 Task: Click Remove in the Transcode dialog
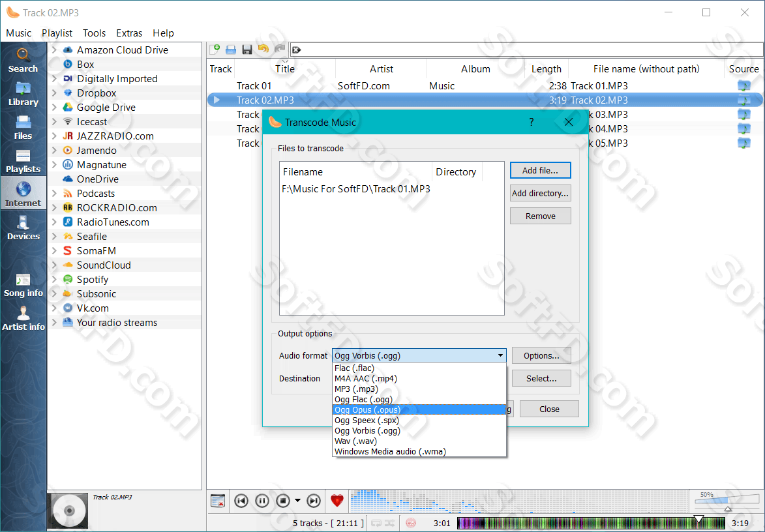point(540,216)
